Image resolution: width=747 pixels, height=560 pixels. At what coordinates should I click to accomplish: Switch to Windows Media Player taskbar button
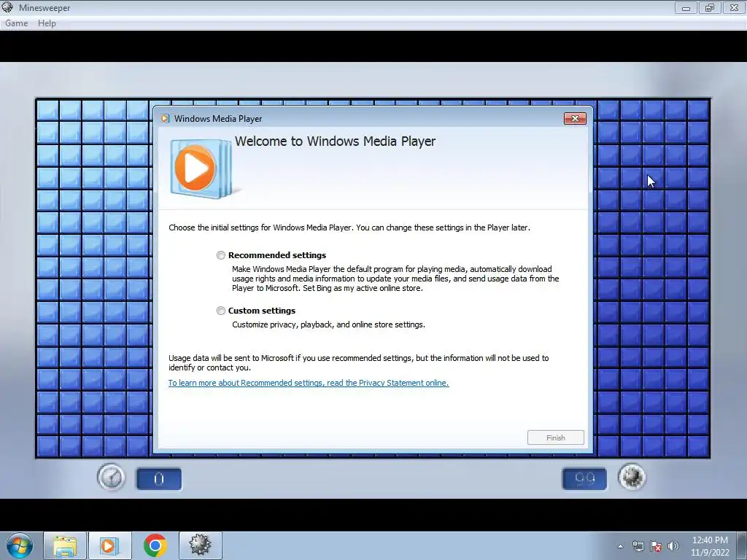pos(109,545)
